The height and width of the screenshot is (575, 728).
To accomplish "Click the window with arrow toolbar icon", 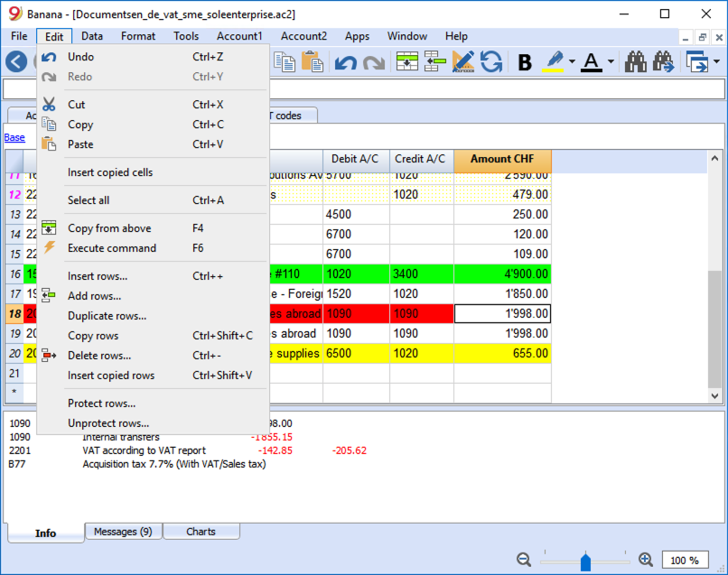I will pos(697,61).
